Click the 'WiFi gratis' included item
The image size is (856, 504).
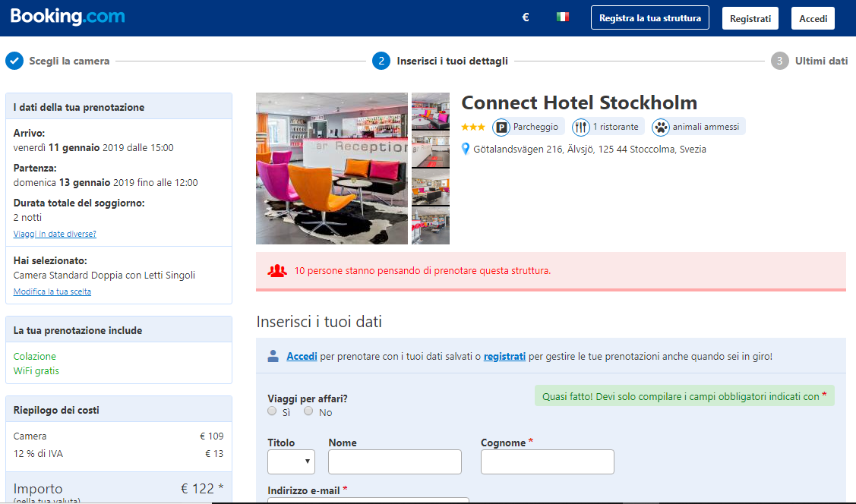(36, 371)
